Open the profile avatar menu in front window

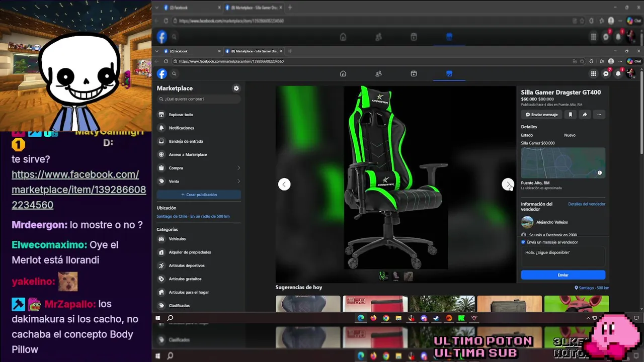click(631, 74)
